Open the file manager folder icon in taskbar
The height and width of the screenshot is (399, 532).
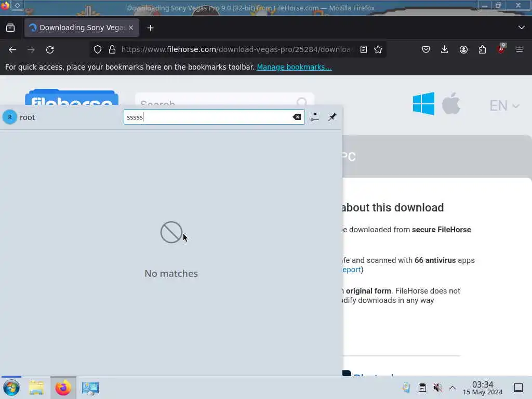tap(36, 388)
